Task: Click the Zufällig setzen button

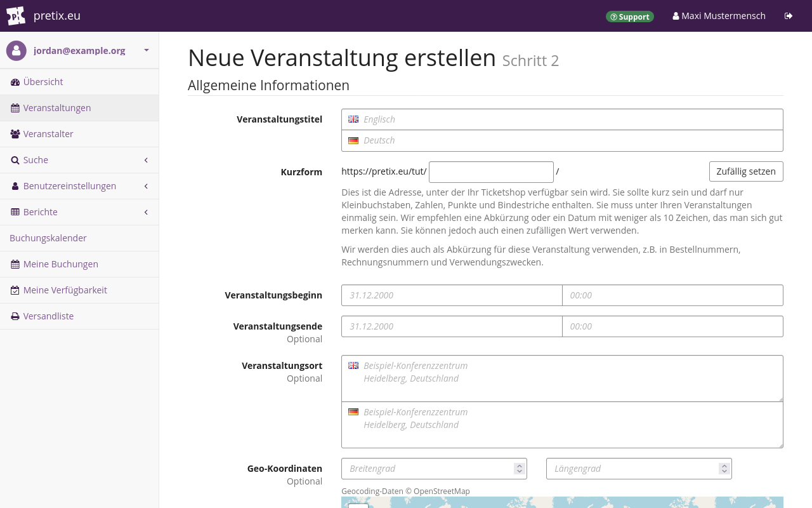Action: coord(746,171)
